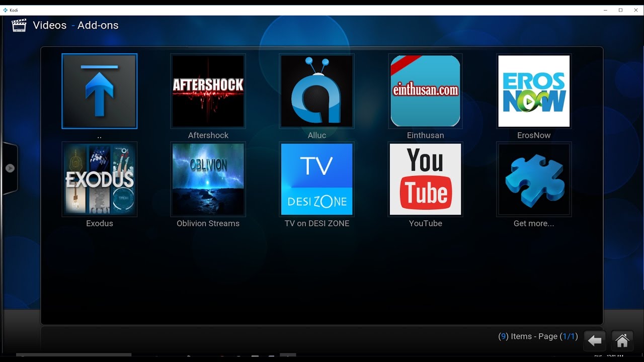Image resolution: width=644 pixels, height=362 pixels.
Task: Open the Aftershock add-on
Action: (208, 91)
